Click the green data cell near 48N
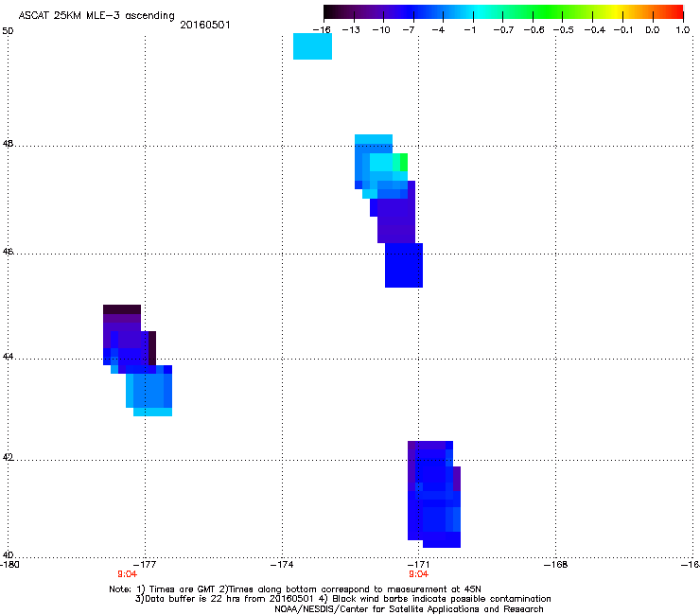 pos(404,162)
